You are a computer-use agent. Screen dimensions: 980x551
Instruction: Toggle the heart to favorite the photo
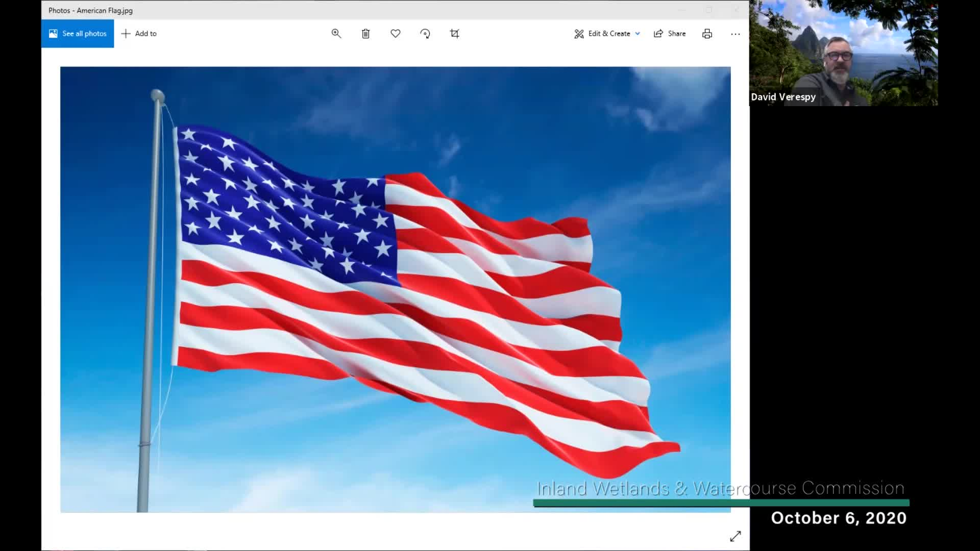(396, 34)
